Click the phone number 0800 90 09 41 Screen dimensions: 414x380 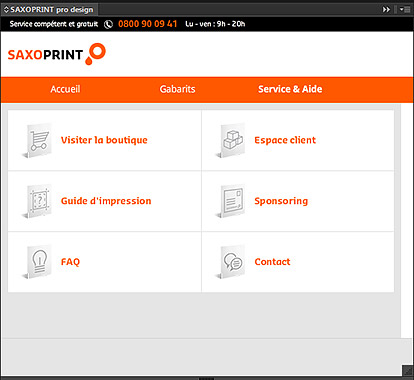[147, 24]
